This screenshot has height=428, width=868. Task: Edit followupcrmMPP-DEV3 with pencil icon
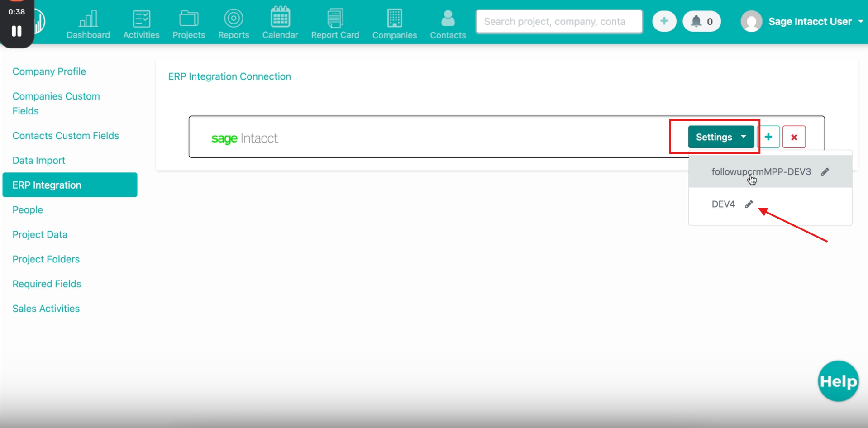825,172
